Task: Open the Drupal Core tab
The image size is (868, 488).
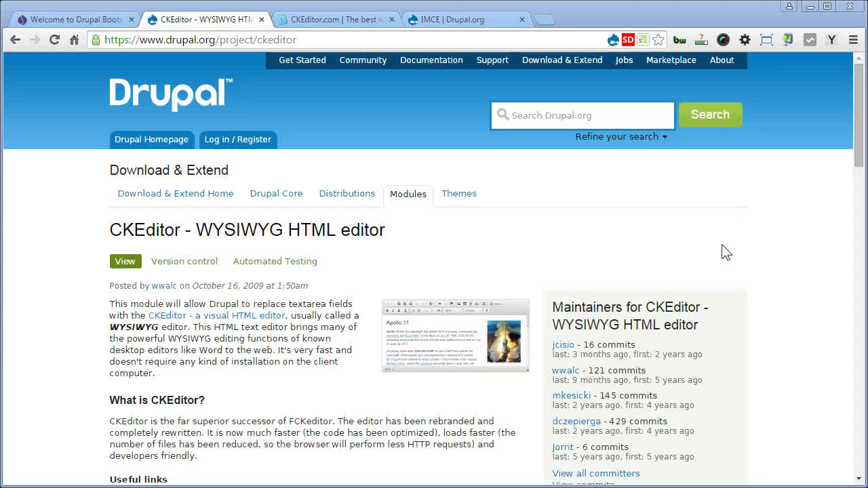Action: (276, 194)
